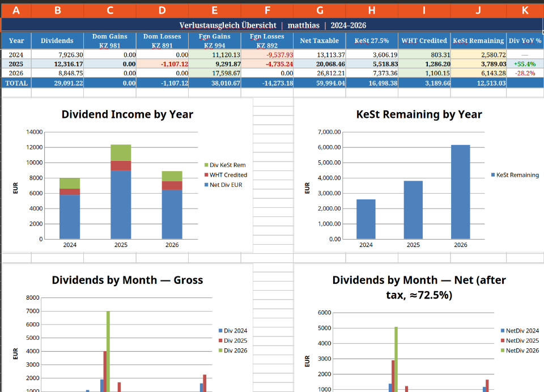This screenshot has height=392, width=544.
Task: Click the KeSt Remaining by Year chart title
Action: click(419, 114)
